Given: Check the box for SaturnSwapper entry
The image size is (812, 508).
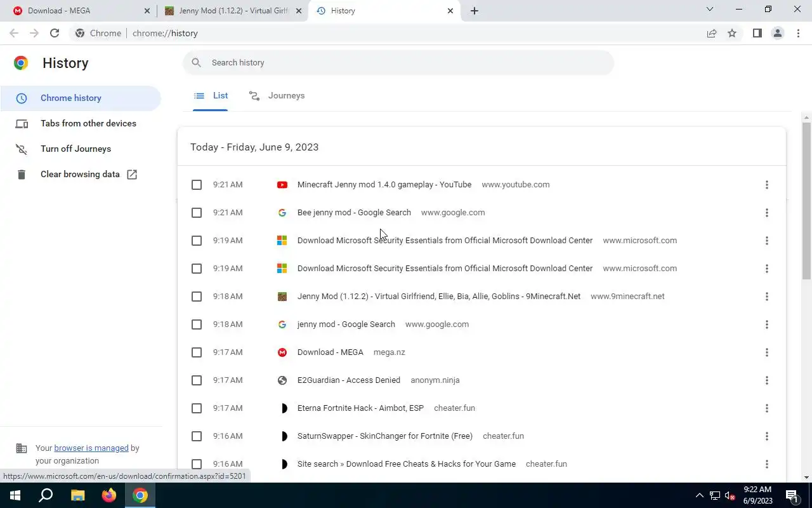Looking at the screenshot, I should [197, 436].
